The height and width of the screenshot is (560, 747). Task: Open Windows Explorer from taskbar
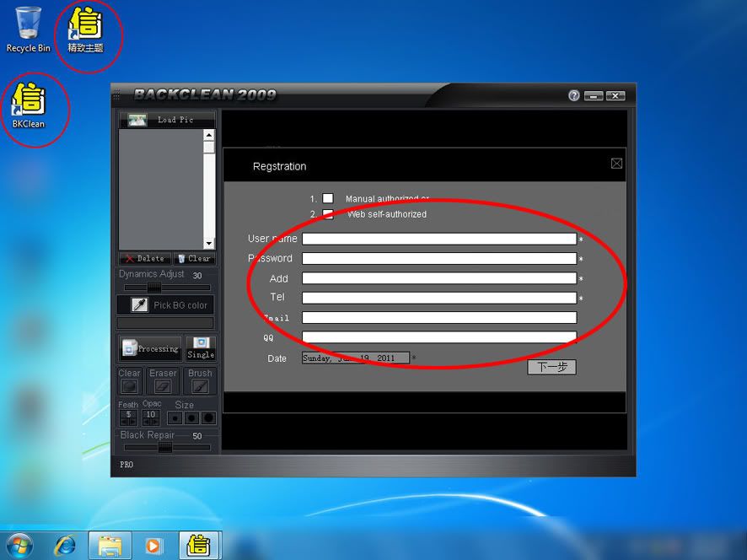tap(110, 546)
